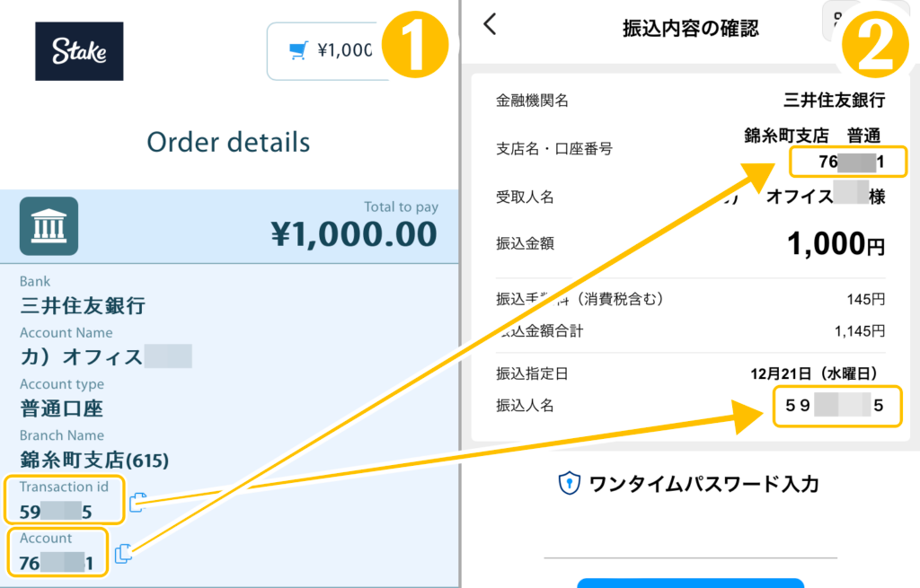Click the 錦糸町支店(615) branch name
The width and height of the screenshot is (920, 588).
click(94, 460)
